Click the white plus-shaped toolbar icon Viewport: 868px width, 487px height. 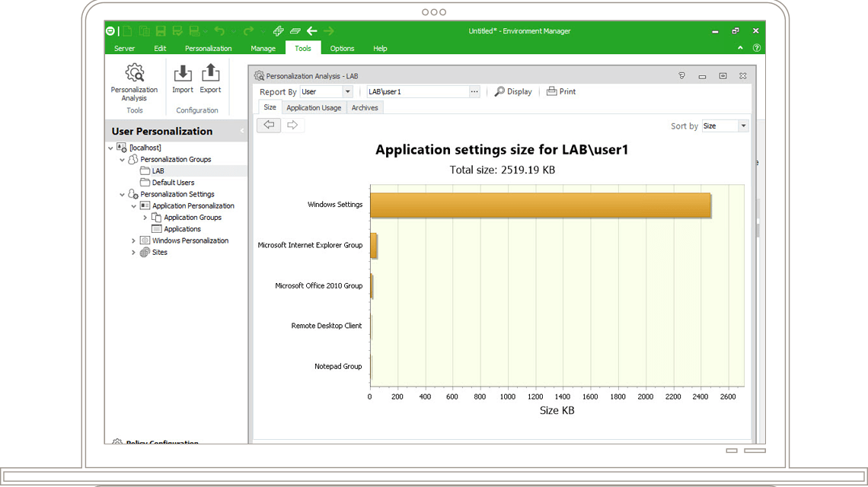tap(279, 31)
